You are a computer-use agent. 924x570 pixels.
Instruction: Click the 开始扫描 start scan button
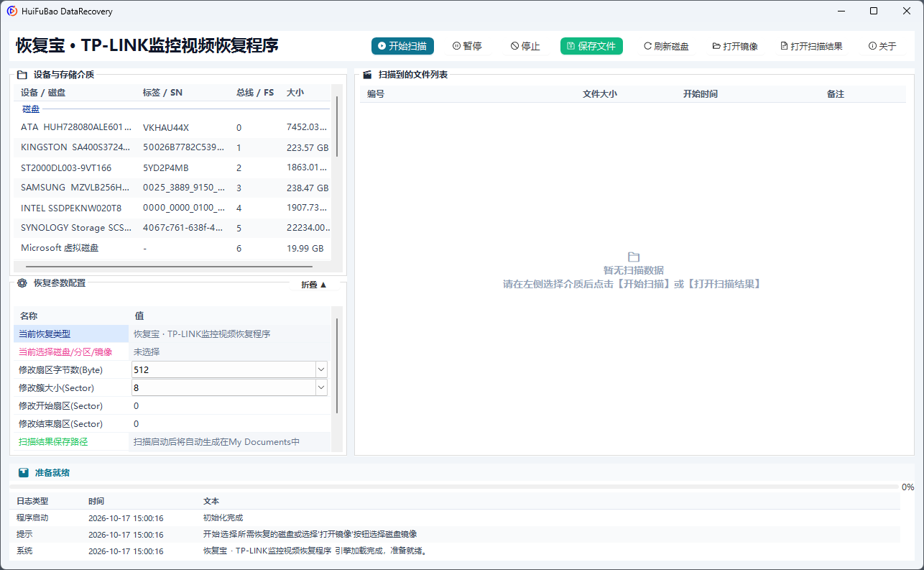click(402, 46)
